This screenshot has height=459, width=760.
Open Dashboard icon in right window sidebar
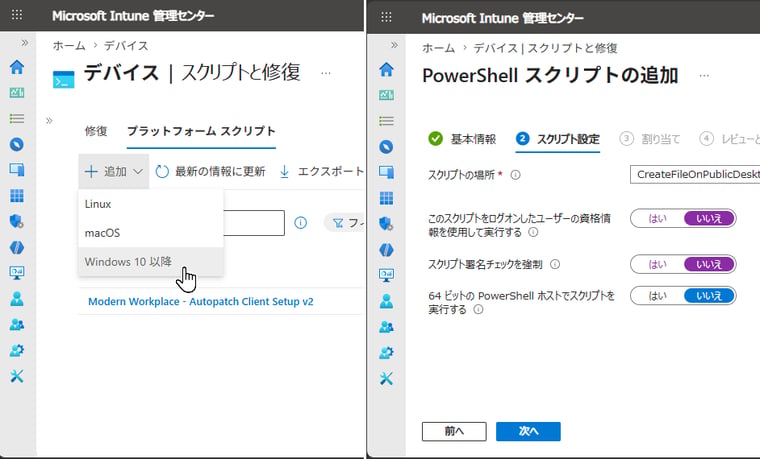(x=386, y=95)
